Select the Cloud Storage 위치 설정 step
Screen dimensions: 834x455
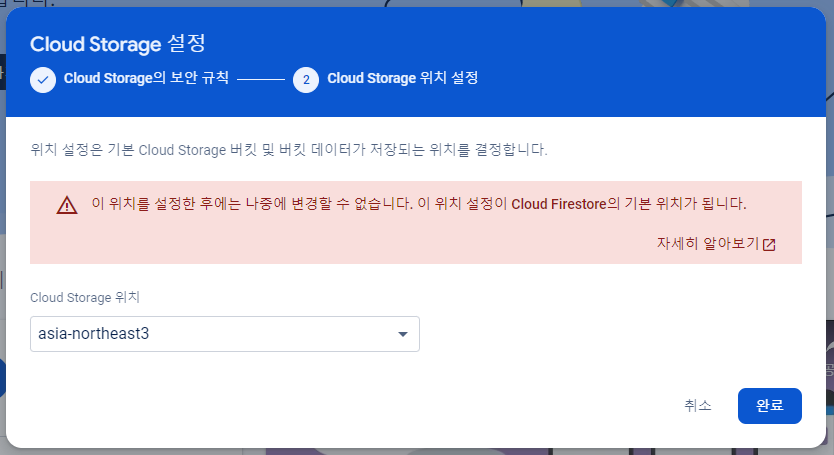tap(402, 78)
